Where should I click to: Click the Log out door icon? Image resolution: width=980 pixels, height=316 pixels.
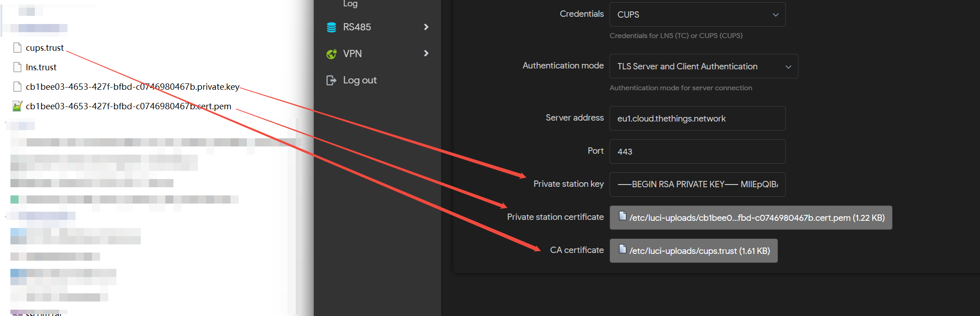(x=331, y=80)
